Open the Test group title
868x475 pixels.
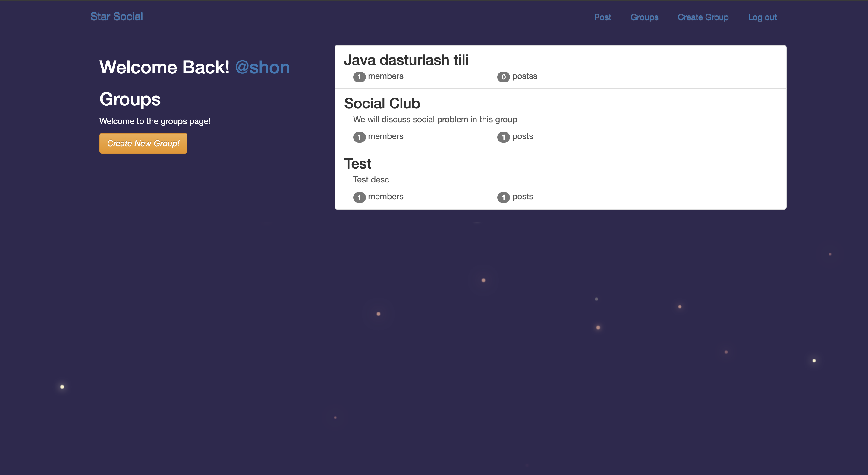pyautogui.click(x=357, y=164)
